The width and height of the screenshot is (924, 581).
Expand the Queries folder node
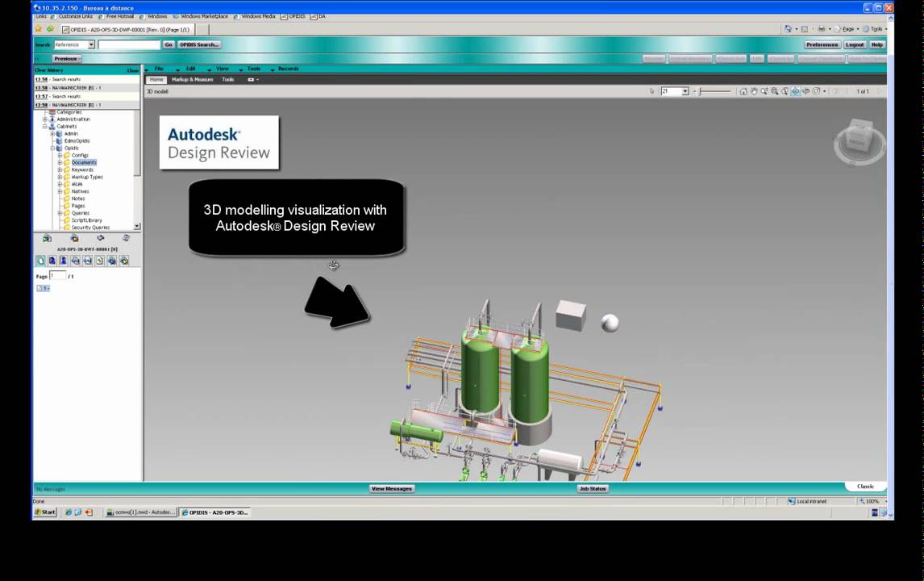60,213
